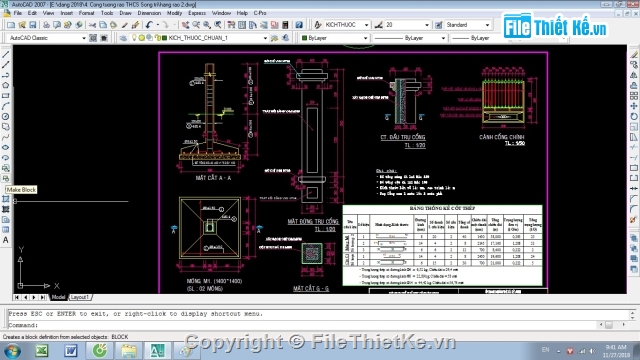The width and height of the screenshot is (640, 360).
Task: Launch the QuickCalc calculator icon
Action: click(285, 25)
